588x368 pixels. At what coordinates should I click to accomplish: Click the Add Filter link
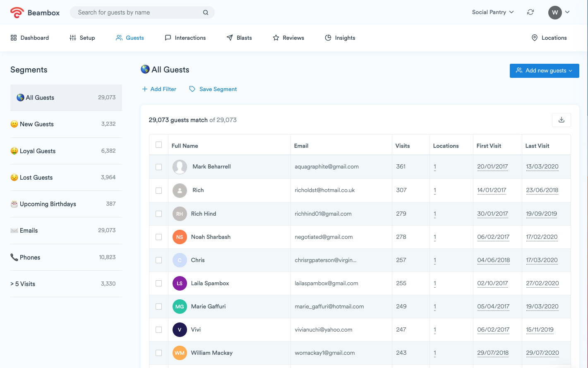tap(159, 89)
